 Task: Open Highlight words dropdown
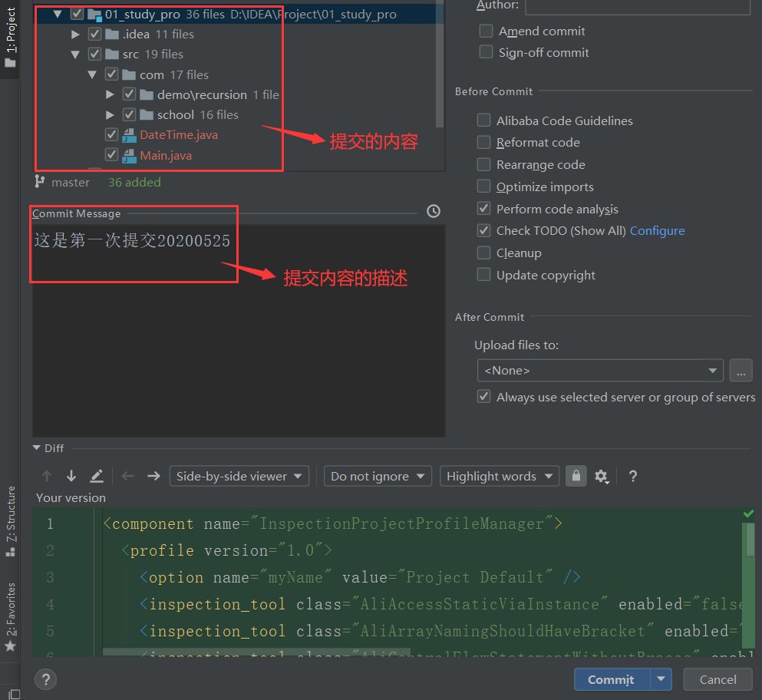(500, 476)
